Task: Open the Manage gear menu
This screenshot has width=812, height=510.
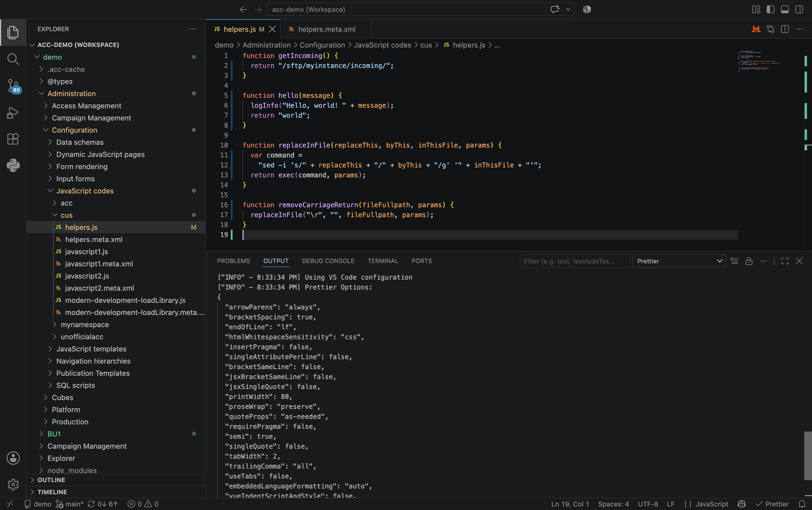Action: [x=13, y=484]
